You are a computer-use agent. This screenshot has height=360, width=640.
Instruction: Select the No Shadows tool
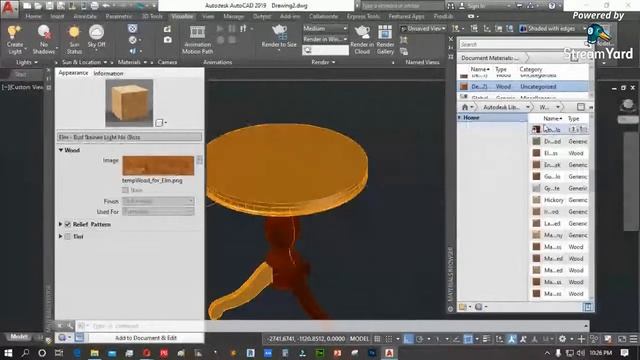click(x=44, y=40)
